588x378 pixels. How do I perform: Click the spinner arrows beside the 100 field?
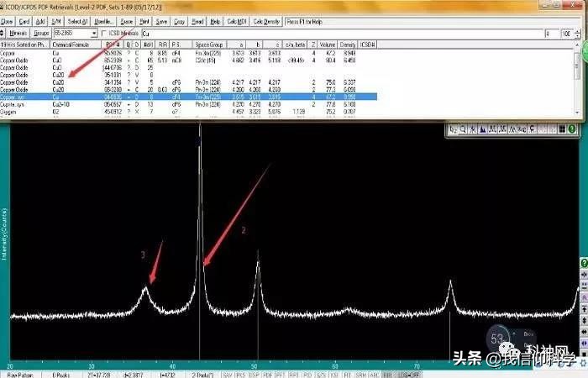[578, 34]
